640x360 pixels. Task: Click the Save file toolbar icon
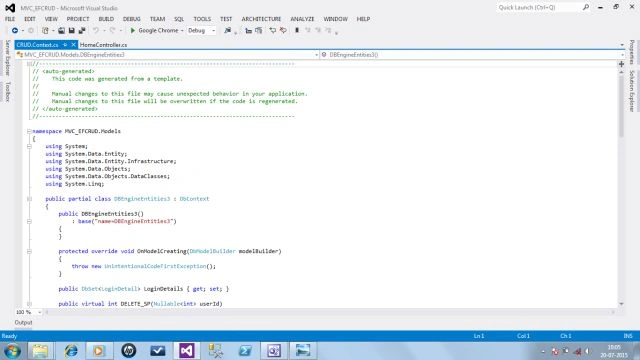pyautogui.click(x=71, y=31)
